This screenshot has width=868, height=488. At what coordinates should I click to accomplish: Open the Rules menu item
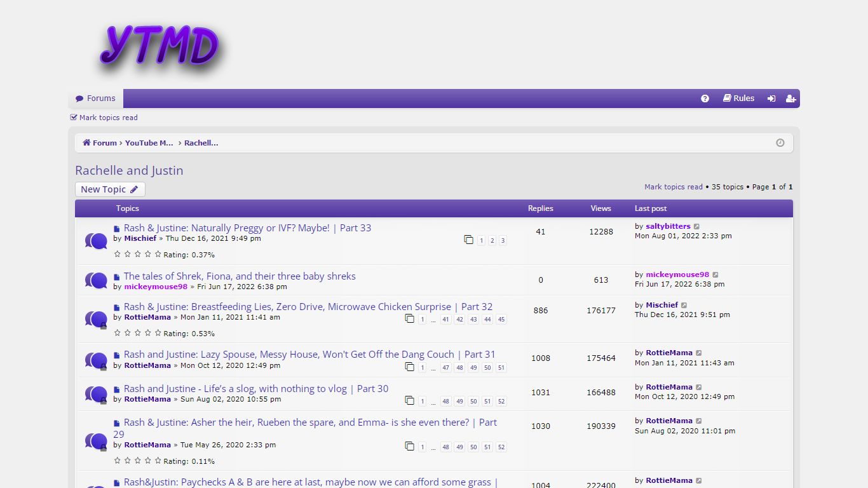tap(739, 98)
